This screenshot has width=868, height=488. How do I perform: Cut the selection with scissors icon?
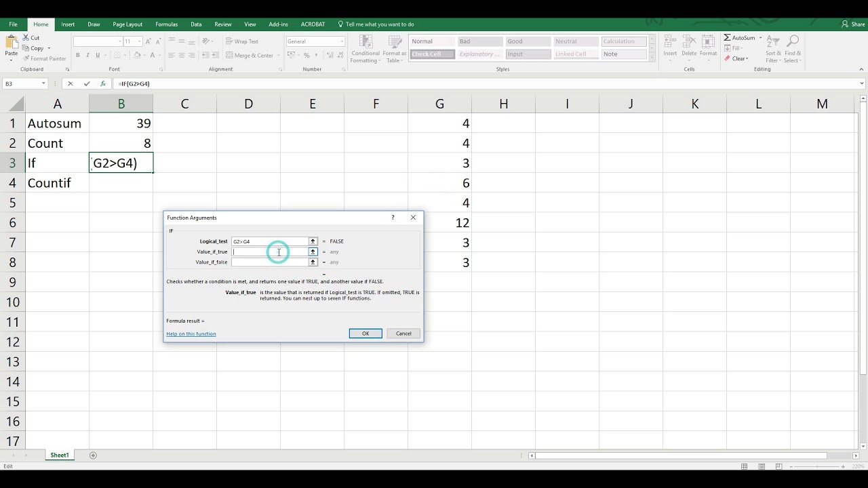[x=32, y=37]
